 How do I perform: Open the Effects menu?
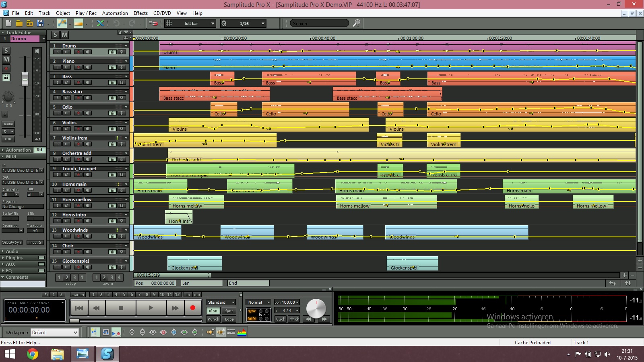[140, 13]
